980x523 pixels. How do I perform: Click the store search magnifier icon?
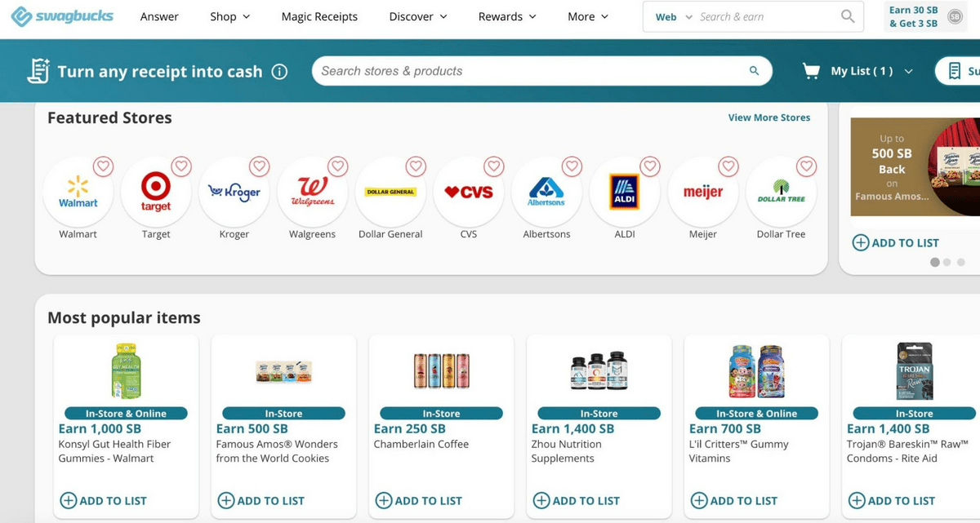(754, 71)
